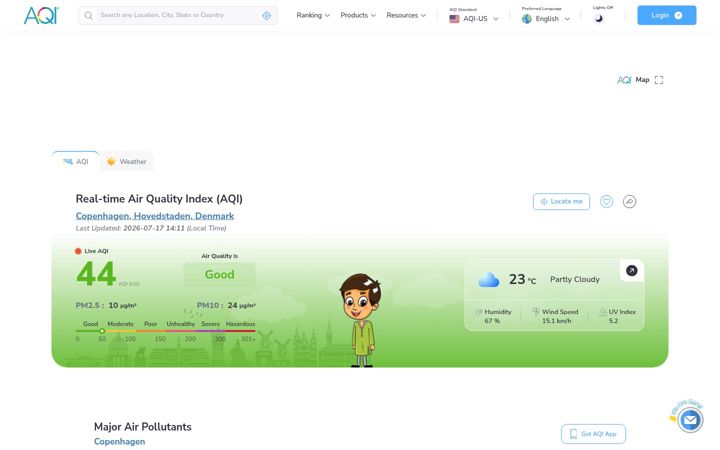This screenshot has width=720, height=450.
Task: Add location to favorites with heart icon
Action: 606,202
